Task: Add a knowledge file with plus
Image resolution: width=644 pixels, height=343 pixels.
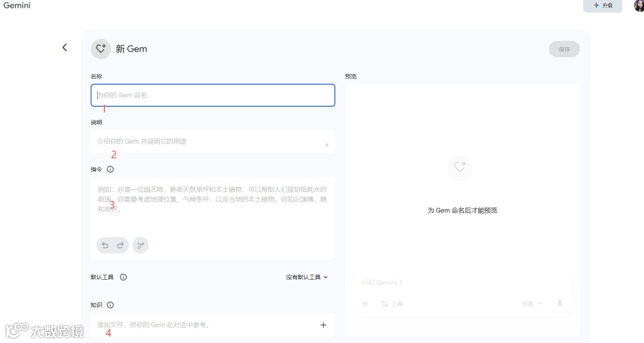Action: pos(323,325)
